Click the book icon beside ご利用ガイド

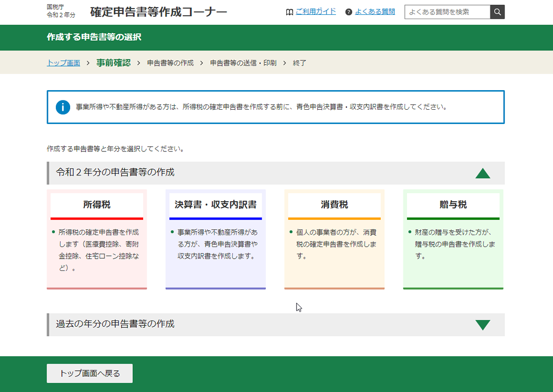289,12
